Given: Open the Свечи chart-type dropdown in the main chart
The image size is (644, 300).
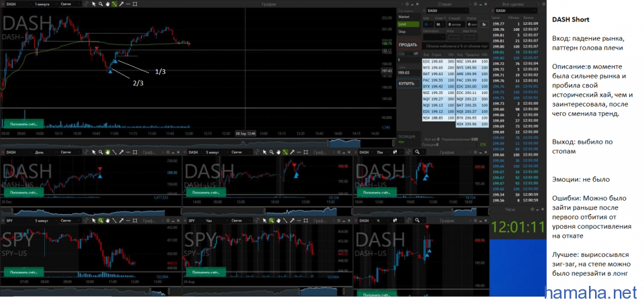Looking at the screenshot, I should click(x=70, y=4).
